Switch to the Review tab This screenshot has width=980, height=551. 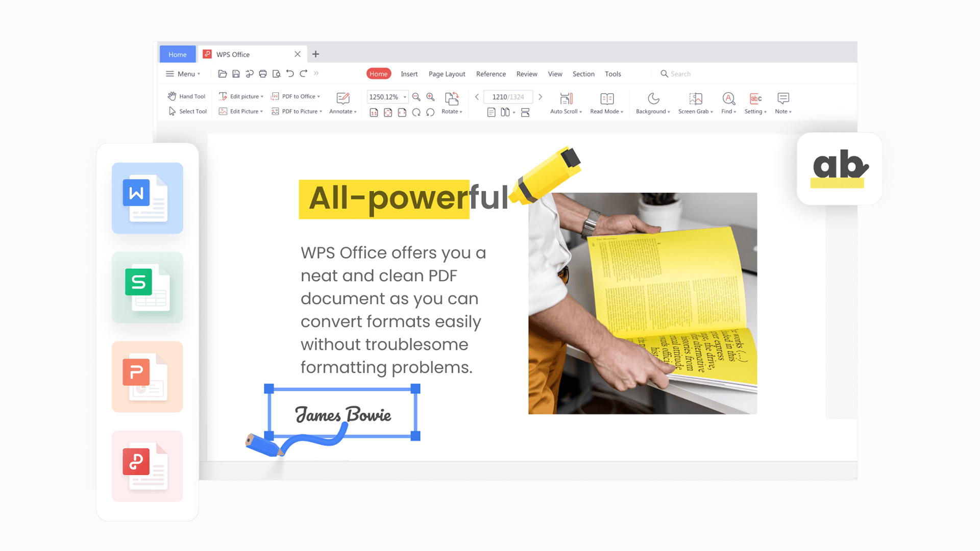526,74
